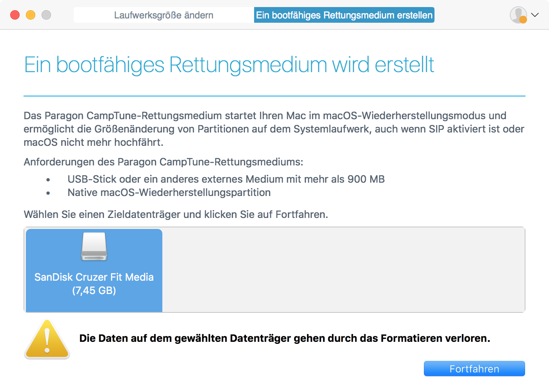Click the SanDisk Cruzer Fit drive icon
Viewport: 549px width, 392px height.
click(x=94, y=247)
